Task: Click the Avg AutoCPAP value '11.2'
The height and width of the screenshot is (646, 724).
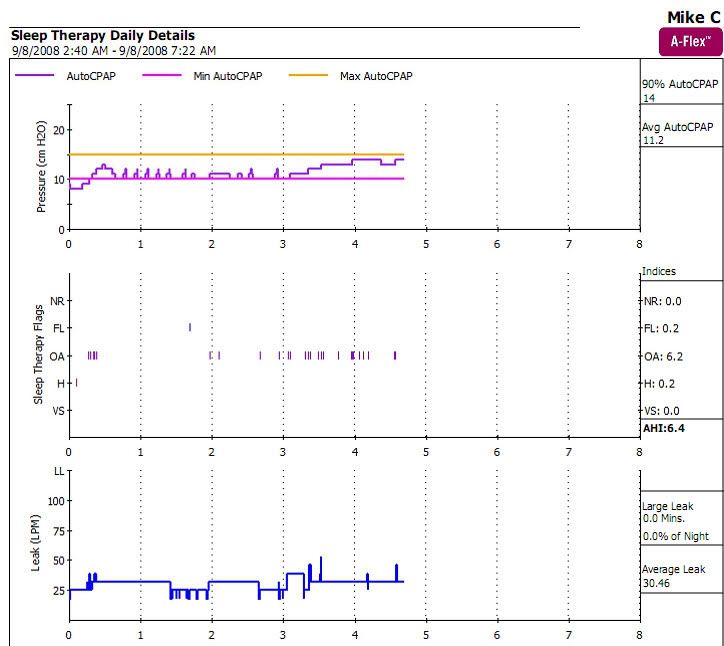Action: pos(653,140)
